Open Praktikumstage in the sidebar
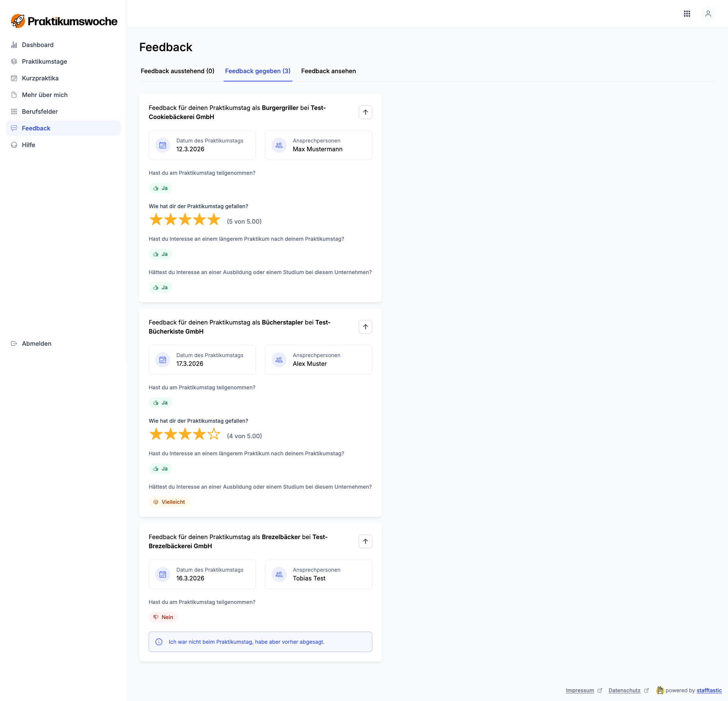 [x=44, y=61]
